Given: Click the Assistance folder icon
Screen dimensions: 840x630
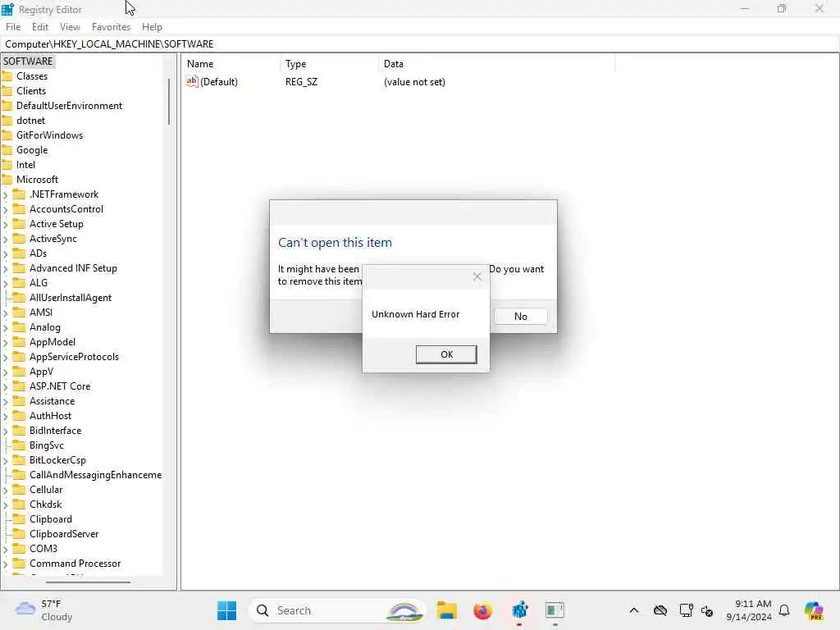Looking at the screenshot, I should coord(19,400).
